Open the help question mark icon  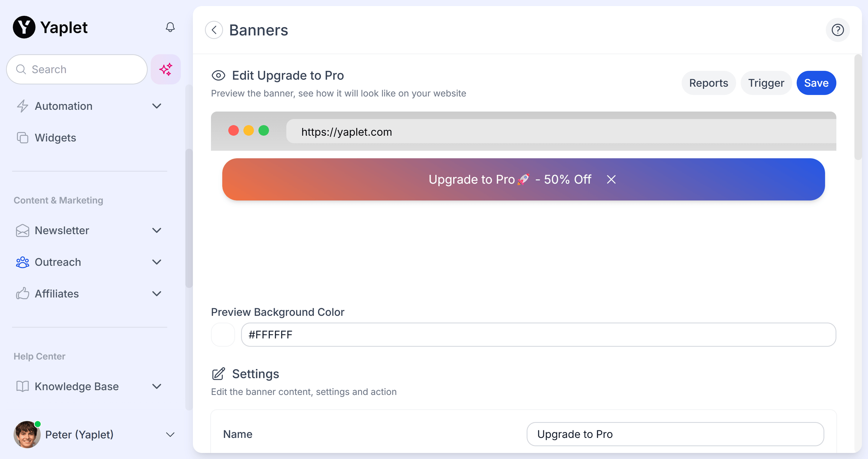point(837,30)
